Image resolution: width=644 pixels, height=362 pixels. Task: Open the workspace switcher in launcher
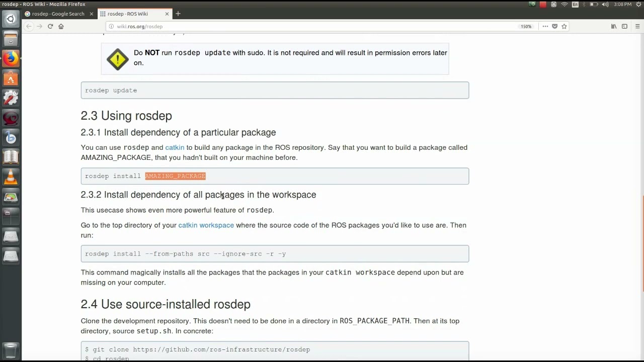click(11, 217)
